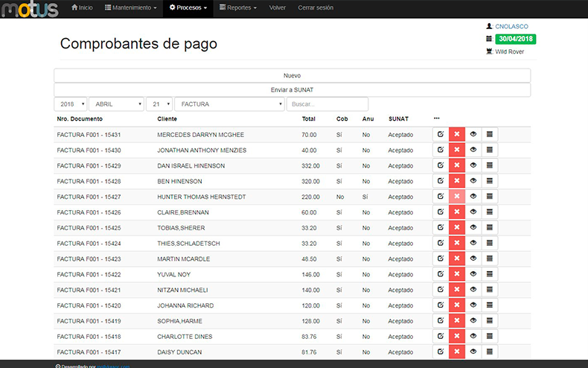Click eye icon for HUNTER THOMAS HERNSTEDT row
Image resolution: width=588 pixels, height=368 pixels.
pos(473,197)
